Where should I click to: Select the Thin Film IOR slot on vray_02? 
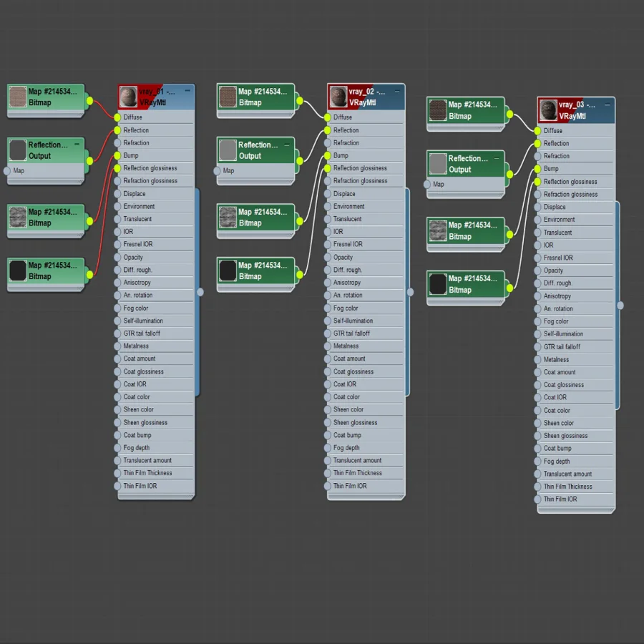pyautogui.click(x=366, y=486)
